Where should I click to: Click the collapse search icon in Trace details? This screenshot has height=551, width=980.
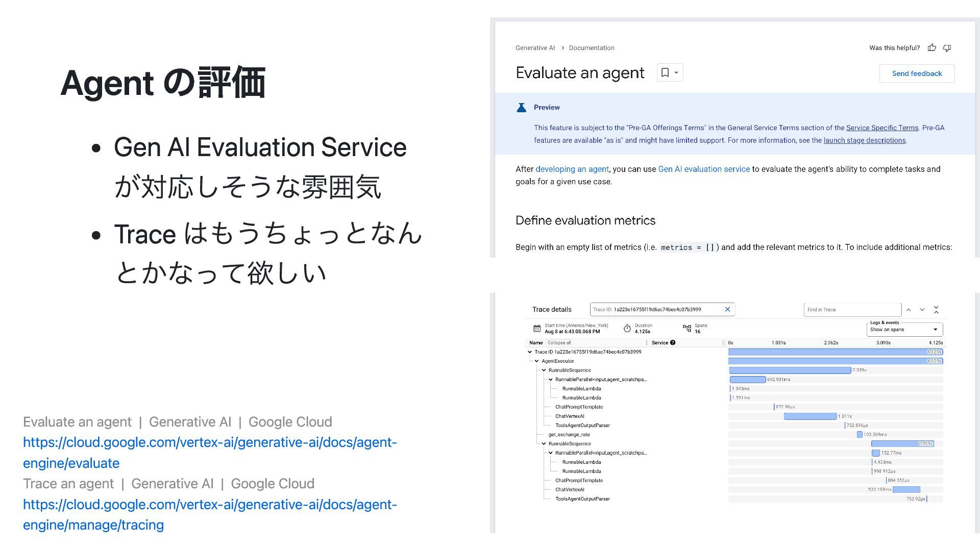(x=936, y=310)
